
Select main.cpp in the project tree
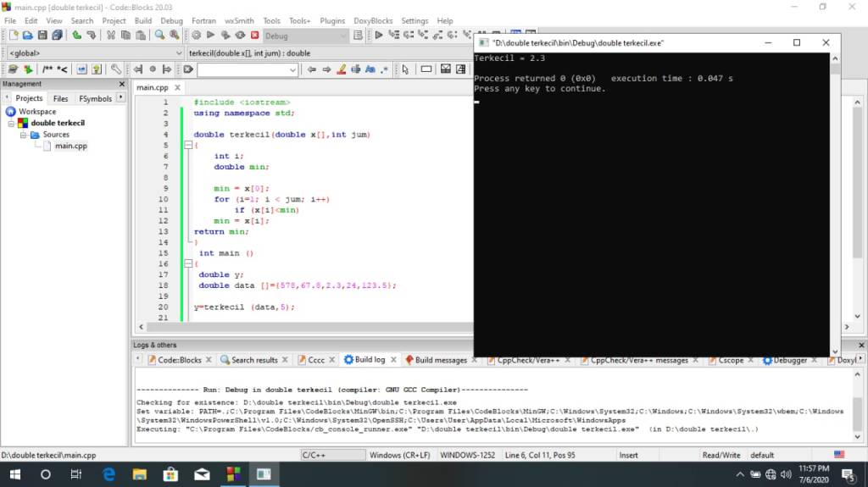70,146
